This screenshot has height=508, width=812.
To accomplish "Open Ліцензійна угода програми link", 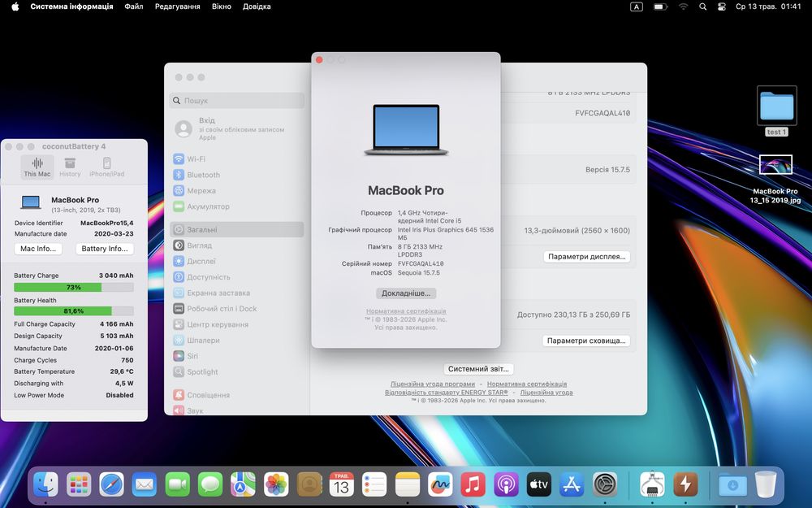I will click(433, 384).
